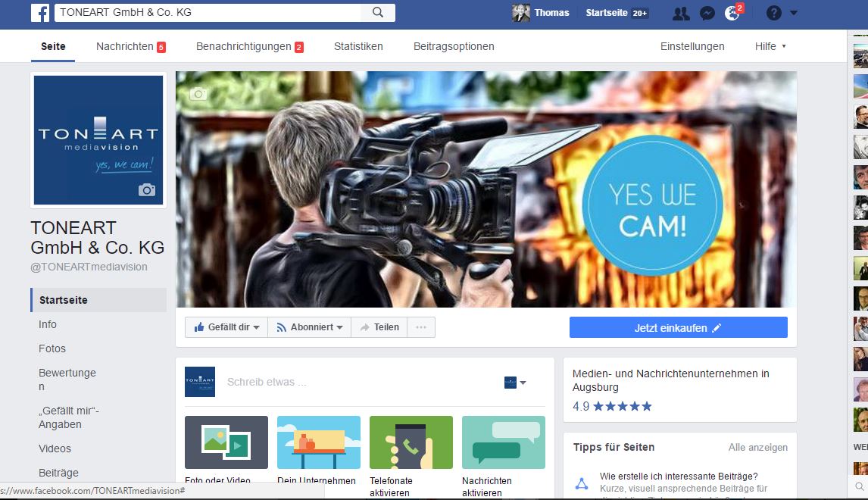Image resolution: width=868 pixels, height=500 pixels.
Task: Open friend requests icon in top bar
Action: click(x=681, y=14)
